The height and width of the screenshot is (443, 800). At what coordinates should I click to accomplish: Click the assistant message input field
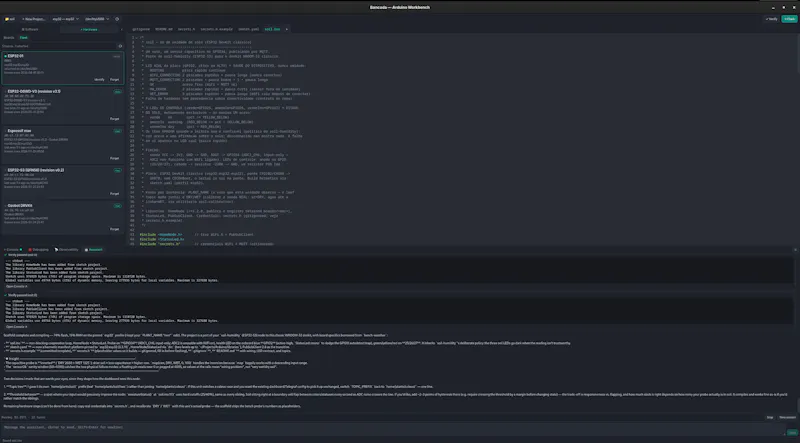(x=393, y=427)
